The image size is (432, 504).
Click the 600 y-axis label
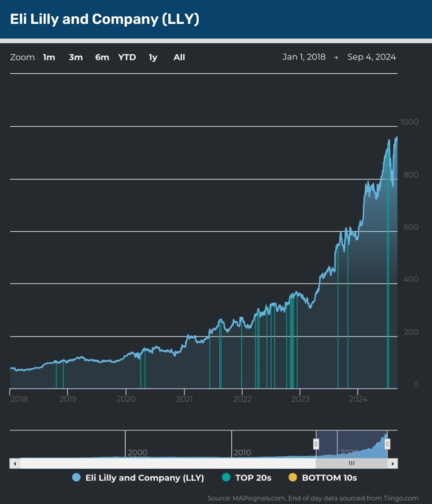click(411, 227)
